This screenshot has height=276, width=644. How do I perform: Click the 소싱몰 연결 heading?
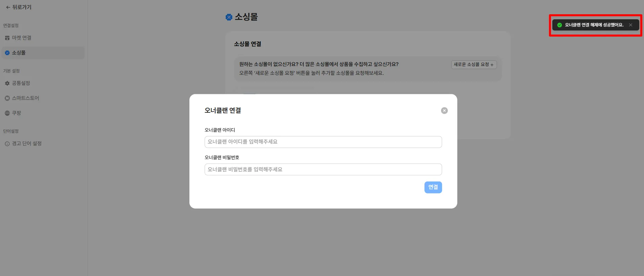point(247,44)
